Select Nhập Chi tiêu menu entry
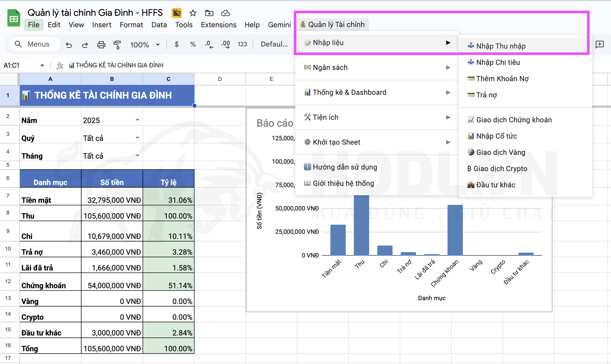The width and height of the screenshot is (611, 364). (497, 62)
